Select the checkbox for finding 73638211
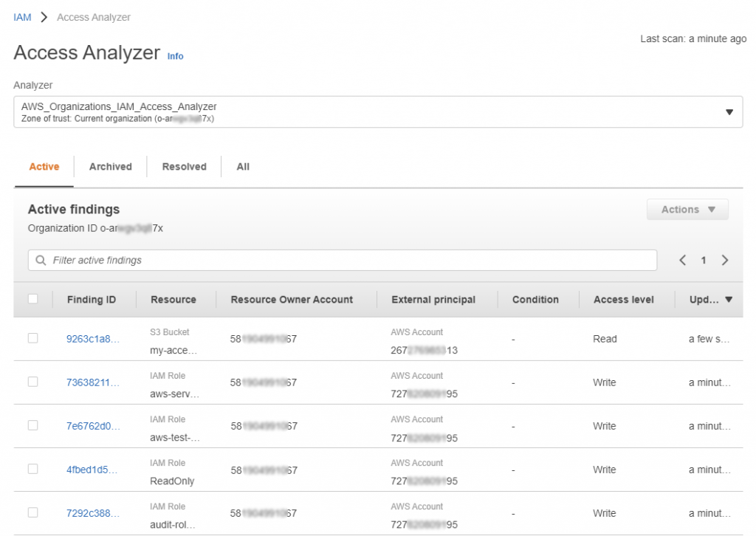 click(x=32, y=382)
